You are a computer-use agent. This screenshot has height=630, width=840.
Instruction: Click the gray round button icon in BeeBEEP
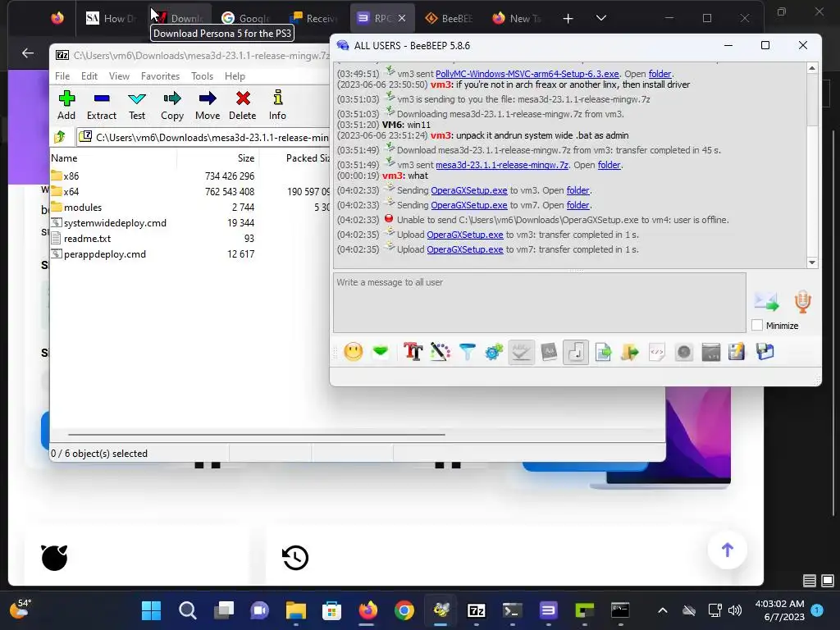[x=684, y=352]
